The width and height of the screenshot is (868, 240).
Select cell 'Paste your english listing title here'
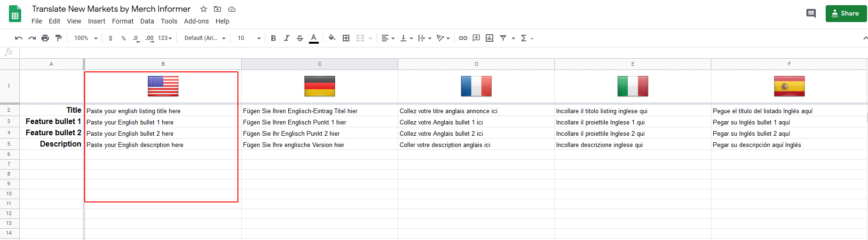[163, 110]
